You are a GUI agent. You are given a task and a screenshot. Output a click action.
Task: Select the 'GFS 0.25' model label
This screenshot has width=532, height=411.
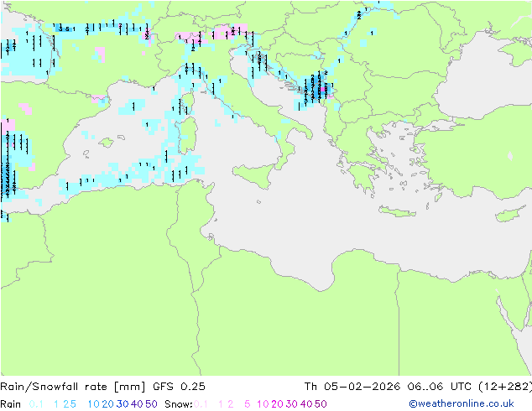coord(179,387)
